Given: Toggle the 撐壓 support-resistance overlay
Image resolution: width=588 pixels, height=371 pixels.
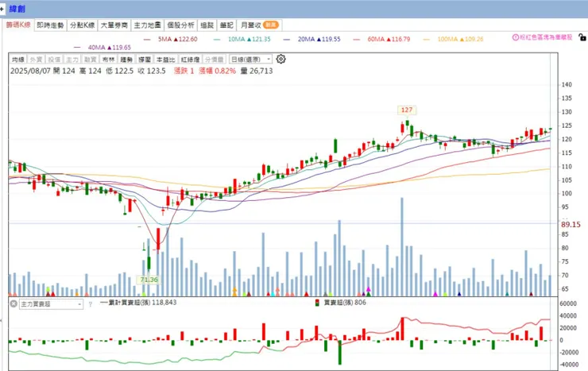Looking at the screenshot, I should click(145, 60).
